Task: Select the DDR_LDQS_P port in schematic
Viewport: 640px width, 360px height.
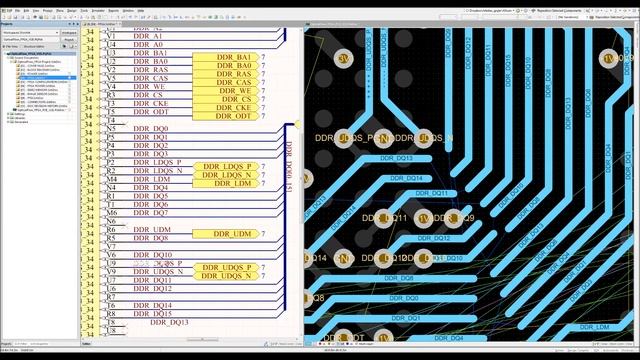Action: pos(226,167)
